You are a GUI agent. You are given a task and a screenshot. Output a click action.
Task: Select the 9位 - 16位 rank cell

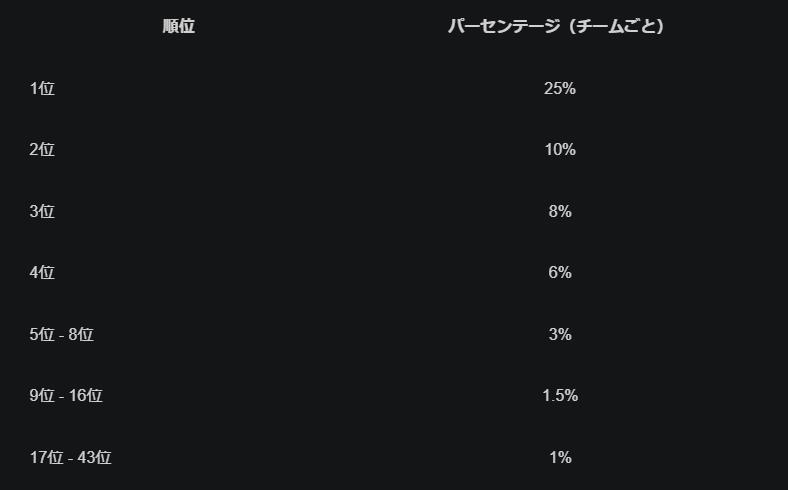tap(66, 396)
